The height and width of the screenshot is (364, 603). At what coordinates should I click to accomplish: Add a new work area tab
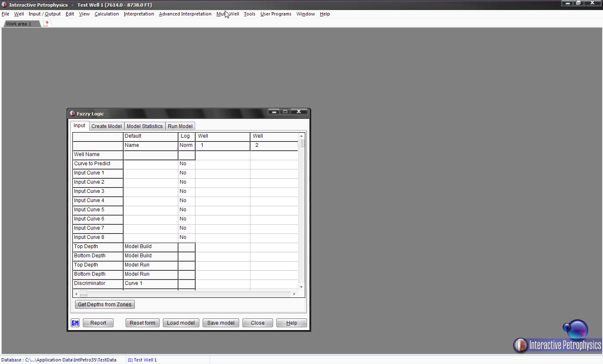point(46,23)
